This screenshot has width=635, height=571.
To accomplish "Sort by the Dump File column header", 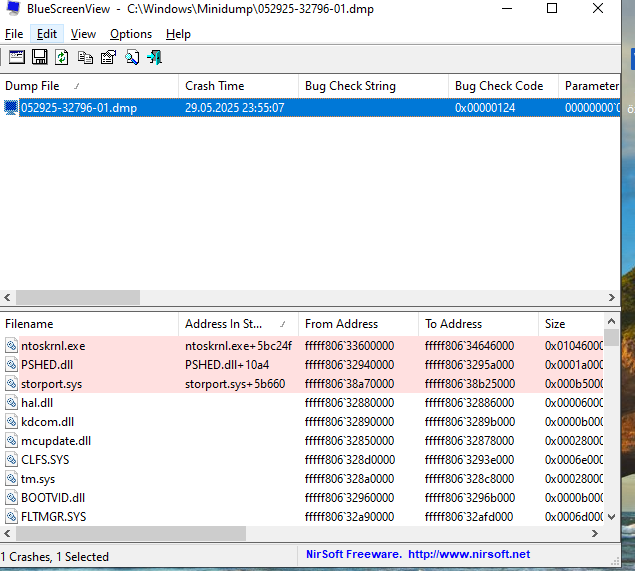I will tap(89, 86).
